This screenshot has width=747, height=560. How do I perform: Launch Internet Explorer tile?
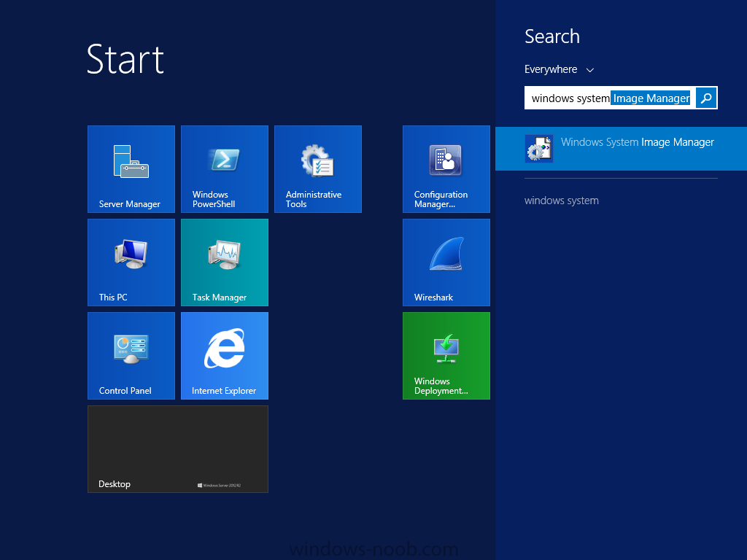(x=225, y=356)
